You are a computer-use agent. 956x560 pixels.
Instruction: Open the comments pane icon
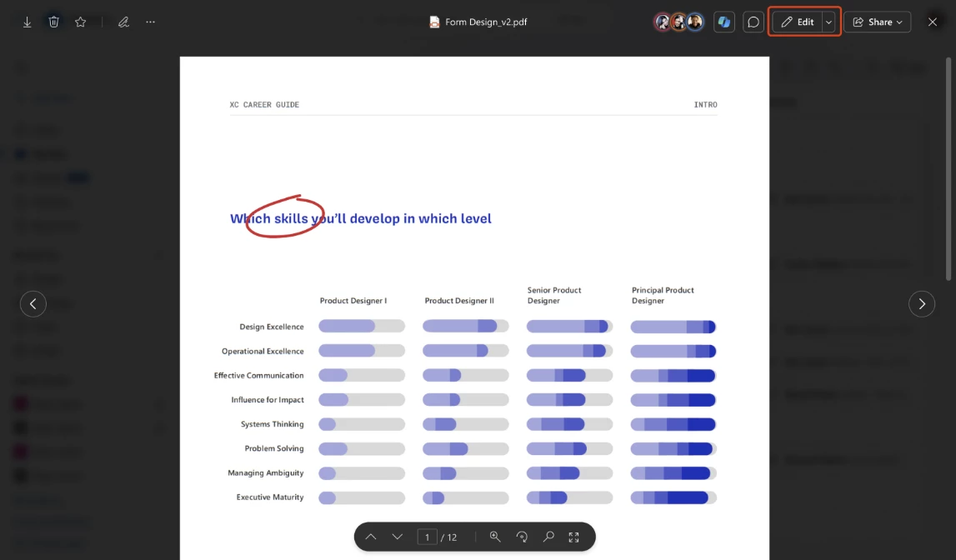tap(753, 22)
